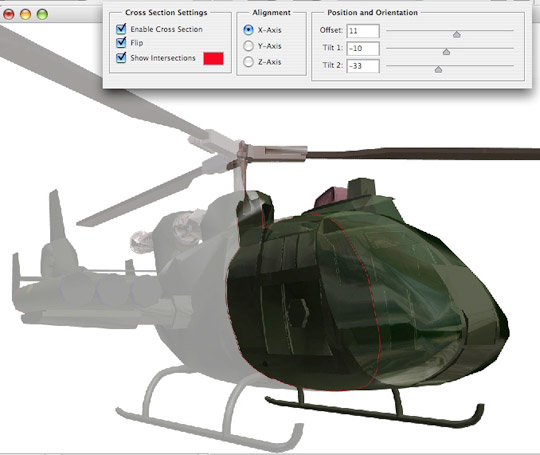Click the Tilt 2 slider knob
Image resolution: width=540 pixels, height=455 pixels.
point(438,69)
